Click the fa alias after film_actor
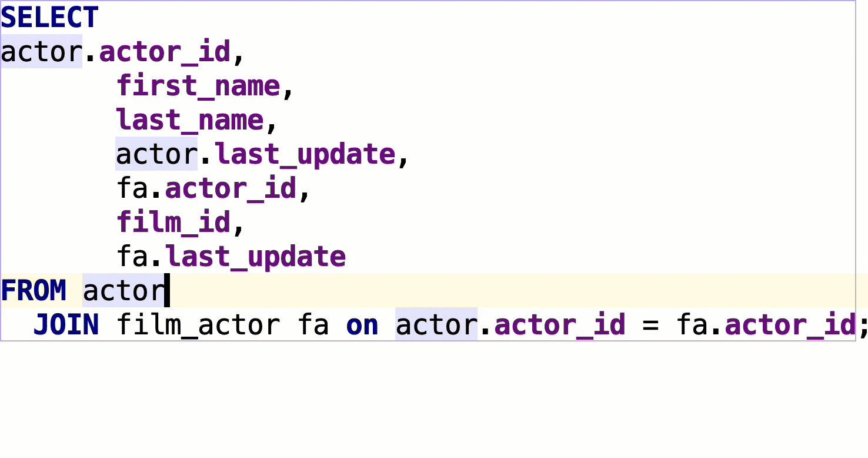The height and width of the screenshot is (458, 868). pos(313,325)
